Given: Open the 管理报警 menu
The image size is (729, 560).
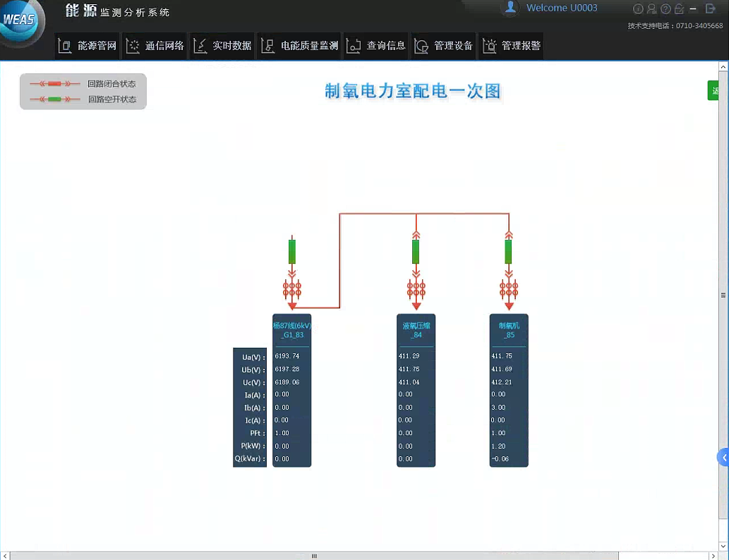Looking at the screenshot, I should pyautogui.click(x=512, y=46).
